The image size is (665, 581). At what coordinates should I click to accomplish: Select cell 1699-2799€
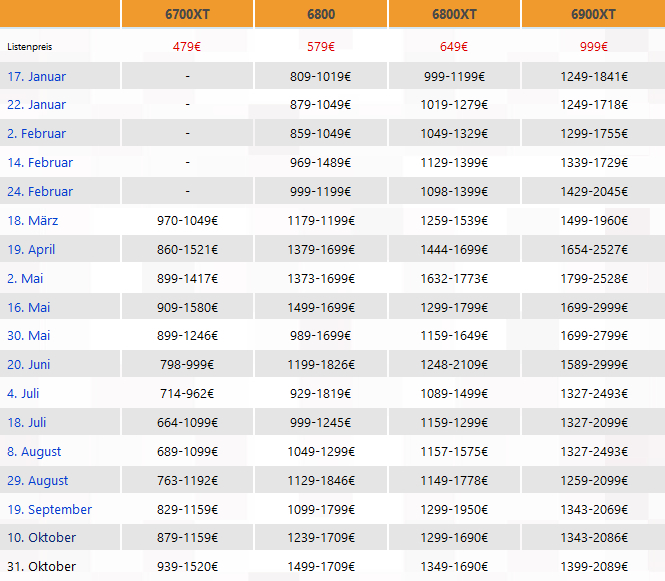coord(594,335)
